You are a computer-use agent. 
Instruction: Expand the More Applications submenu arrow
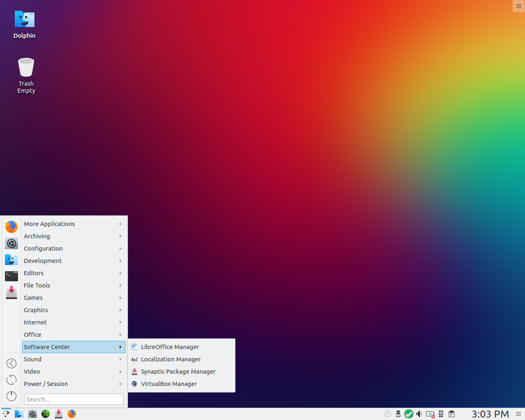click(x=121, y=224)
